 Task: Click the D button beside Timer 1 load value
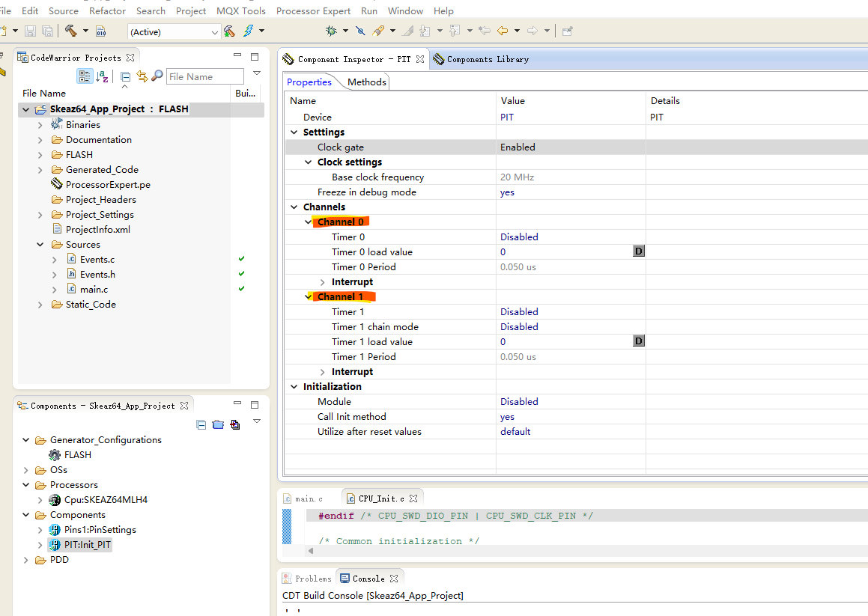638,341
